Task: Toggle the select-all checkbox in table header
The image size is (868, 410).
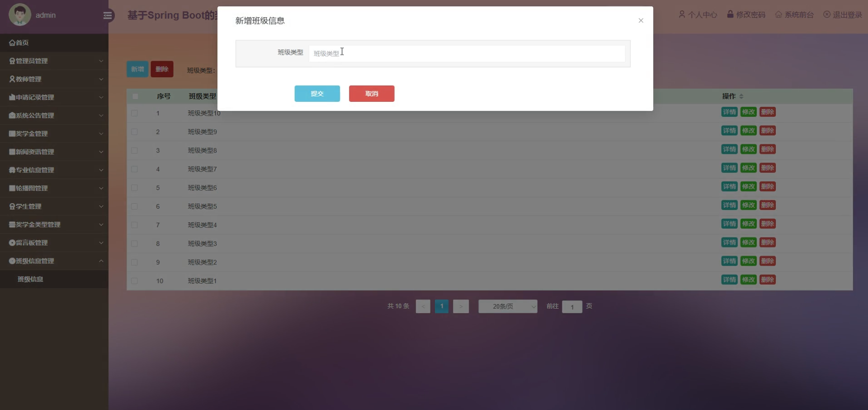Action: 135,96
